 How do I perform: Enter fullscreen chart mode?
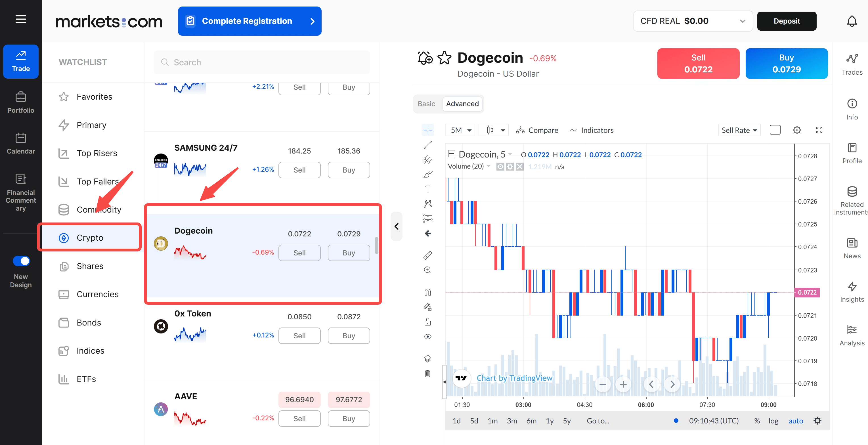click(x=819, y=130)
